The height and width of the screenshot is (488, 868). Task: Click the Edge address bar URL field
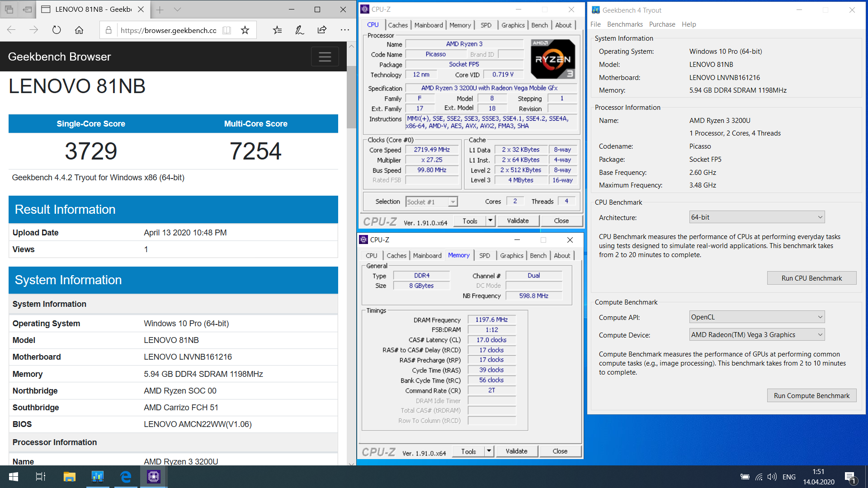point(169,30)
